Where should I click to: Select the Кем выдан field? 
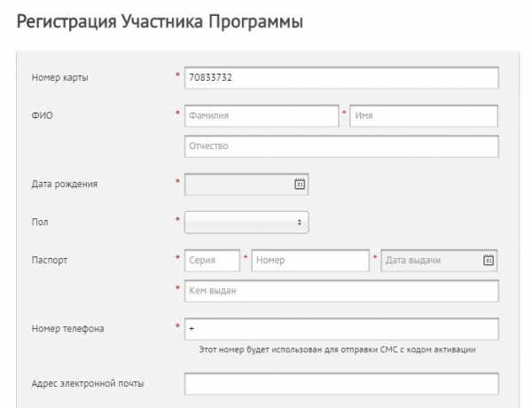point(341,291)
